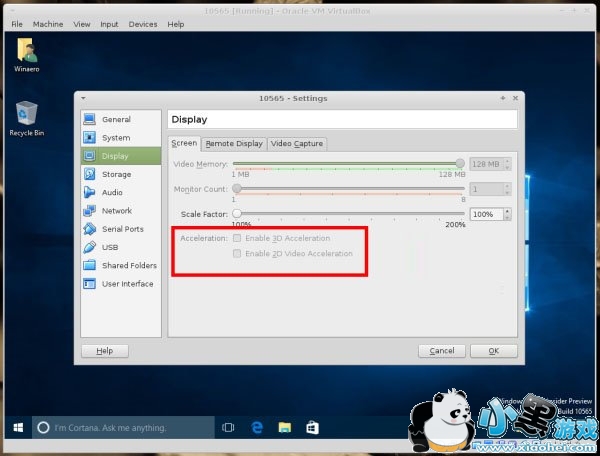Switch to the Remote Display tab
Viewport: 600px width, 456px height.
pos(234,144)
